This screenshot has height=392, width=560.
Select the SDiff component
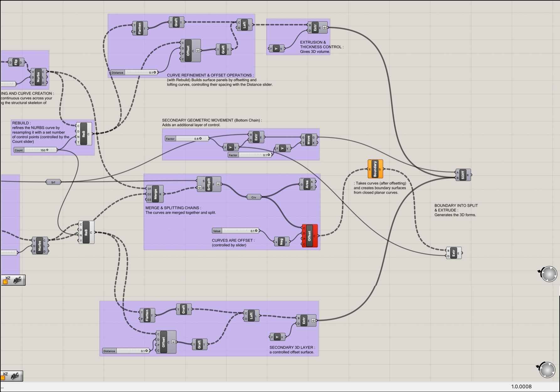[463, 175]
